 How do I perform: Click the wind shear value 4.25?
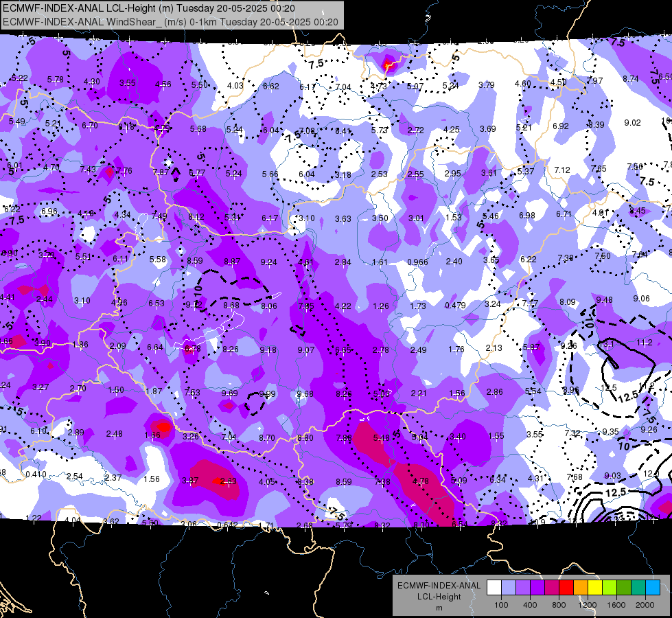[451, 130]
